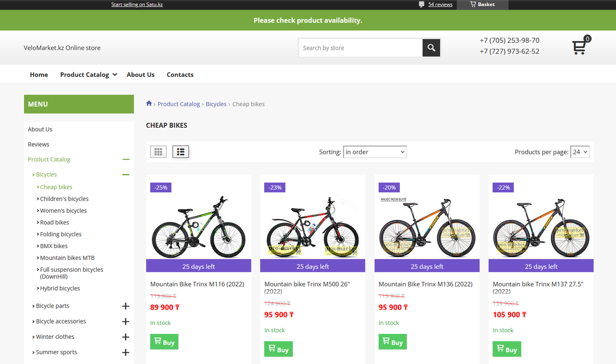Open Women's bicycles category
616x364 pixels.
coord(63,211)
